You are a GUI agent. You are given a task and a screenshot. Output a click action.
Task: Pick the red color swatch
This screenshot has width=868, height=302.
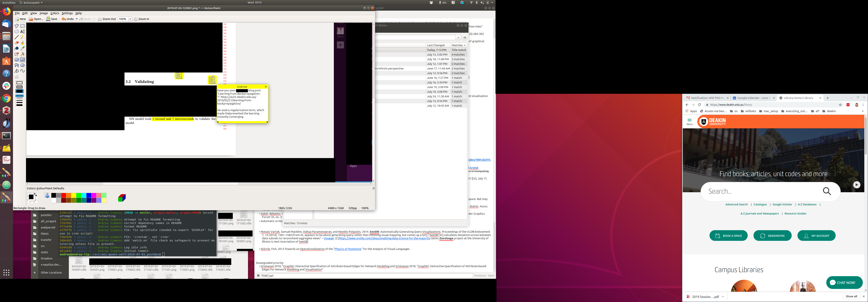pyautogui.click(x=63, y=195)
